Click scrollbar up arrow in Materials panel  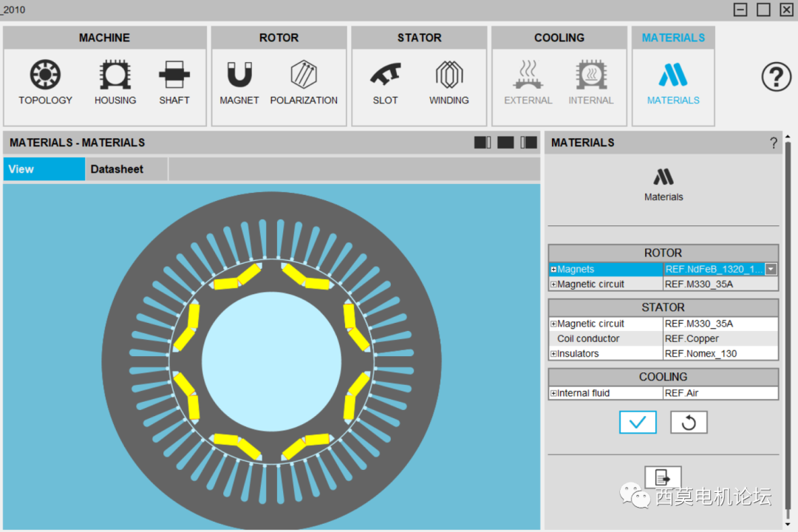pyautogui.click(x=788, y=137)
